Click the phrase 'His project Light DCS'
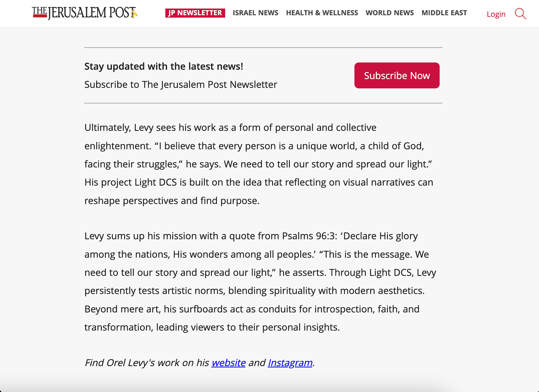The height and width of the screenshot is (392, 539). (x=131, y=182)
